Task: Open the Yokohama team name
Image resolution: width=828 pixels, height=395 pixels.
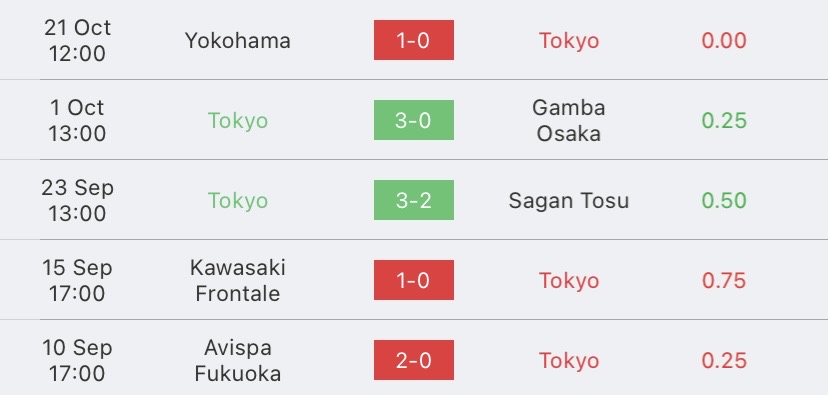Action: point(238,41)
